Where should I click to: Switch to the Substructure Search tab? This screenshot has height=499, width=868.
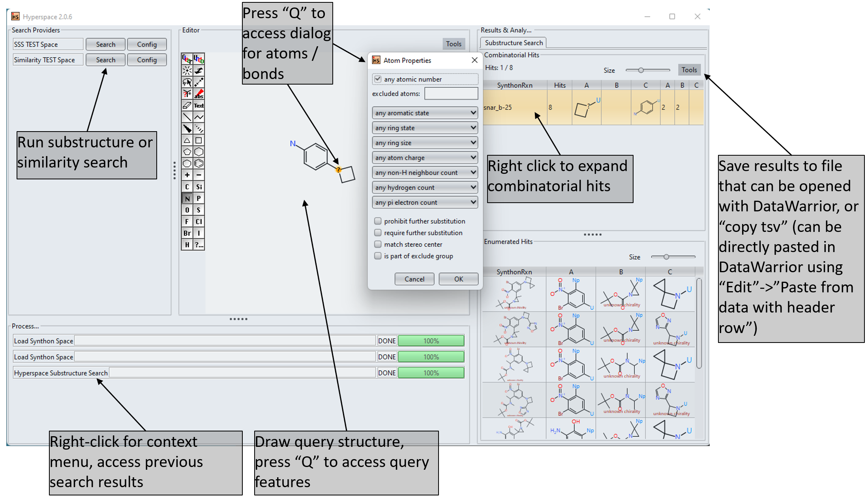(514, 43)
